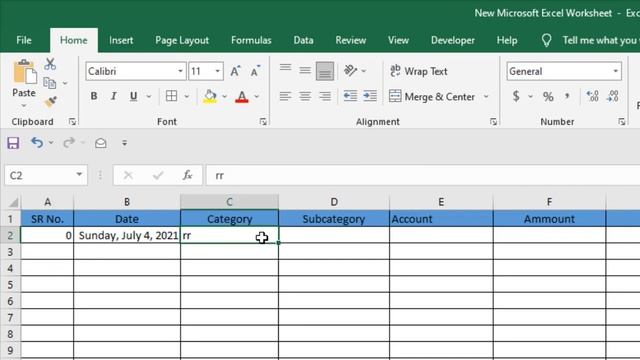The image size is (640, 360).
Task: Apply the yellow fill color
Action: pos(210,97)
